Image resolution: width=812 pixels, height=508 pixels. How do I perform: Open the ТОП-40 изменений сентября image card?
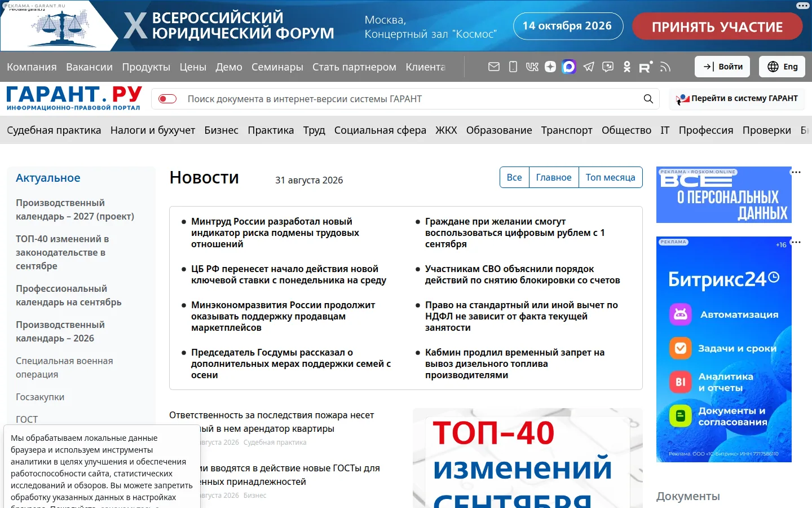(528, 458)
